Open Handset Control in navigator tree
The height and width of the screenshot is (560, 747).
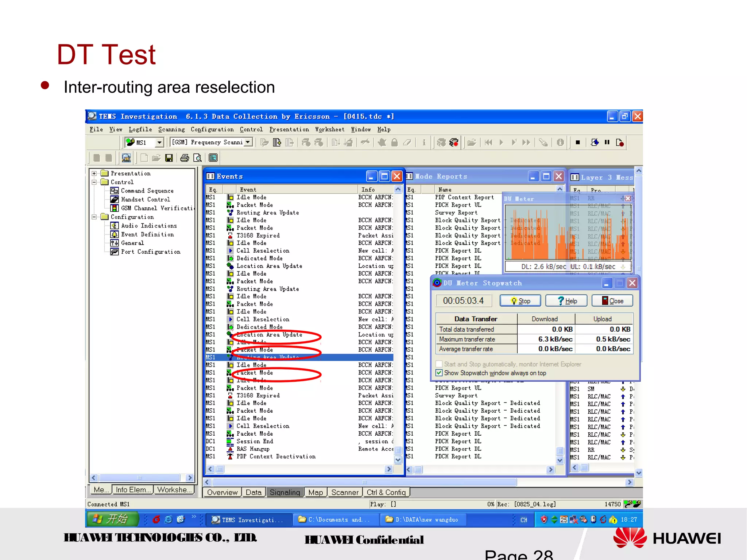145,199
